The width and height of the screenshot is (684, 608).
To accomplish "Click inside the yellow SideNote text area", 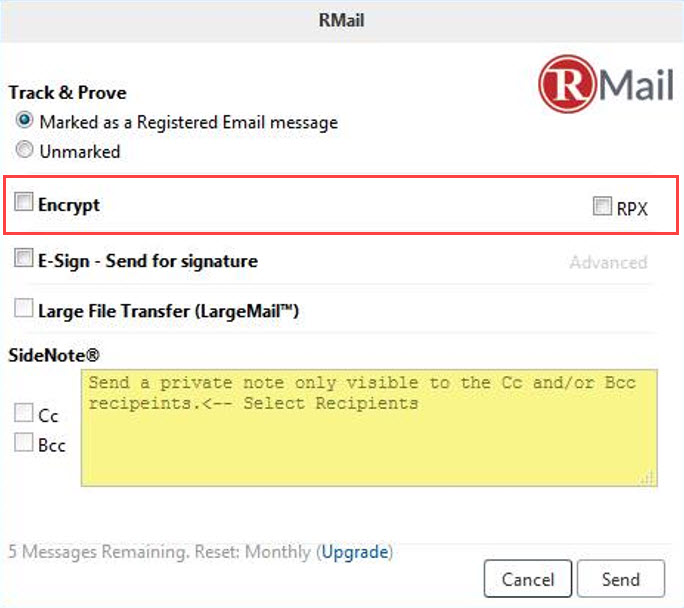I will [x=369, y=428].
